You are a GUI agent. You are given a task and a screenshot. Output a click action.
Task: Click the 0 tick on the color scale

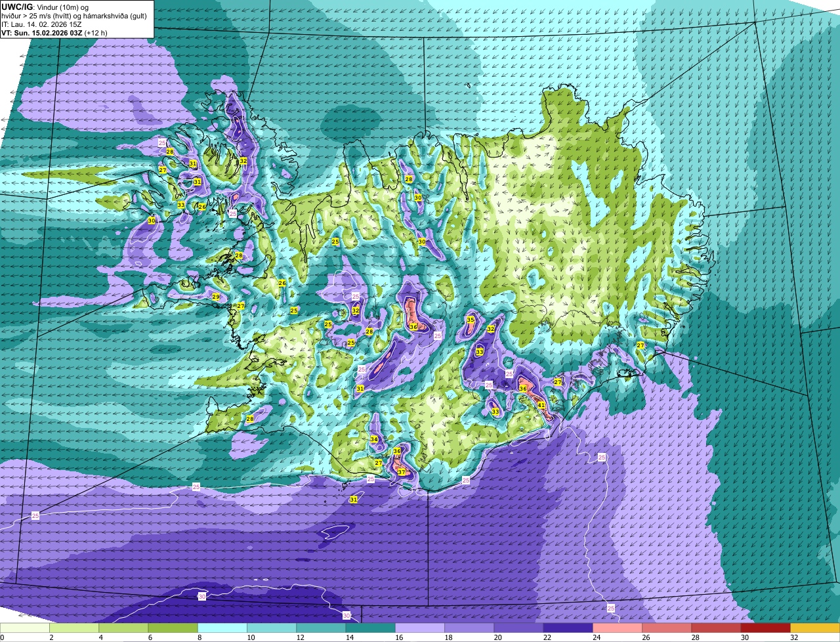[2, 637]
